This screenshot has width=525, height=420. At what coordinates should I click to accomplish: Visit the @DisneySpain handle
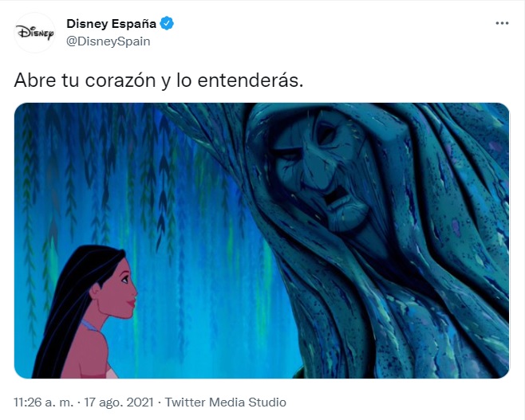pos(109,41)
